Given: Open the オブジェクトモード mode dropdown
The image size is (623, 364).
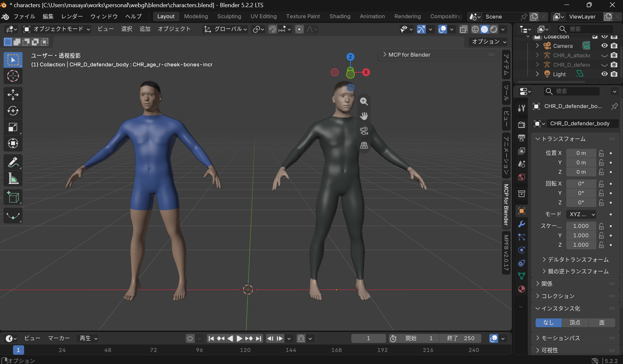Looking at the screenshot, I should pos(56,29).
